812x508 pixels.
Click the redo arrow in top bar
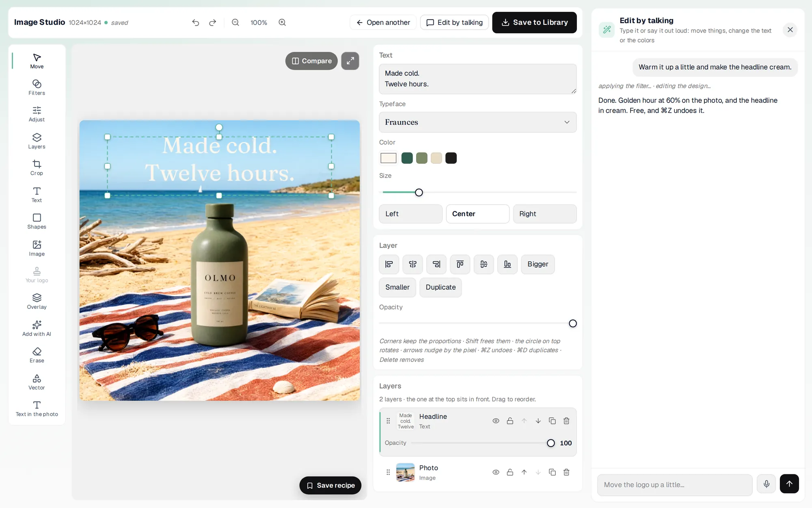pos(213,22)
